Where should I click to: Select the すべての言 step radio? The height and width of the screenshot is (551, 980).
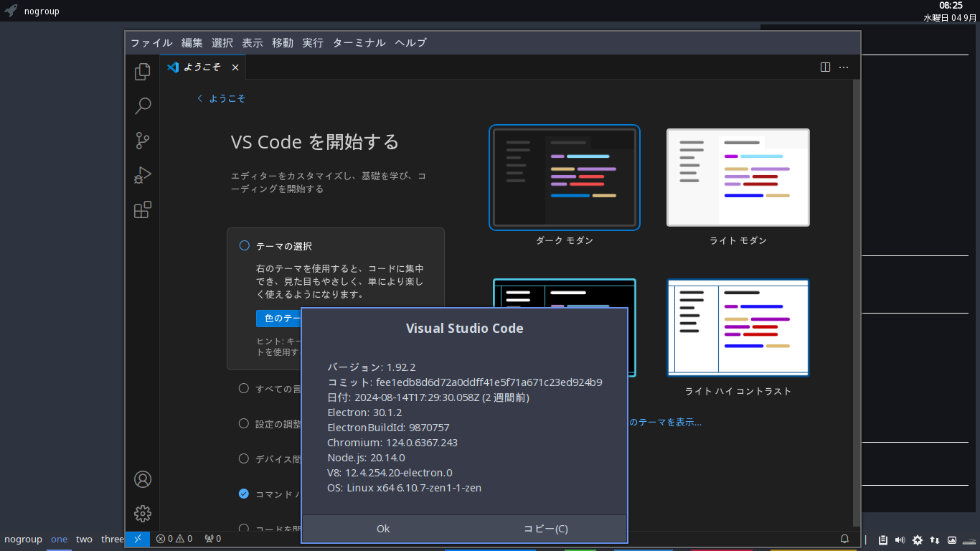244,388
